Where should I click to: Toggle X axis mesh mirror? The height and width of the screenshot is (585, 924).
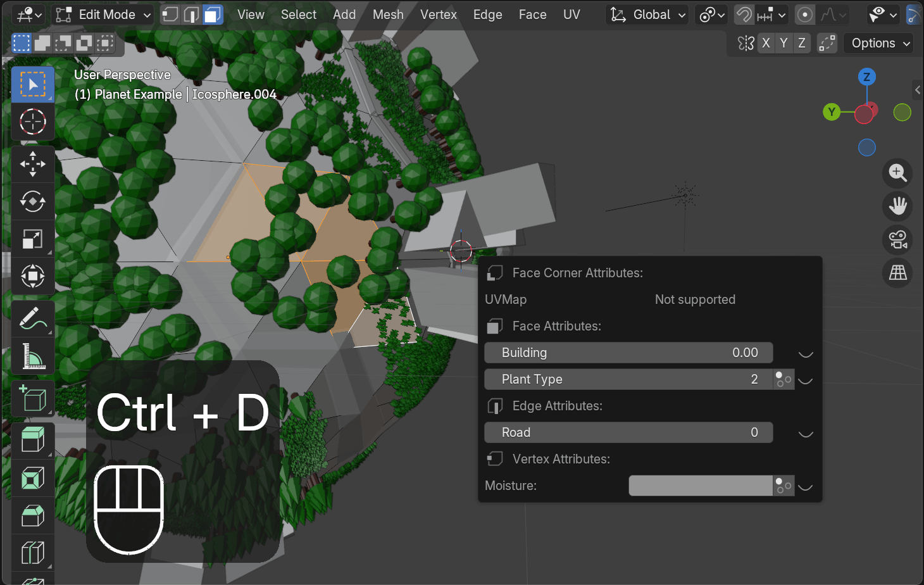coord(766,43)
